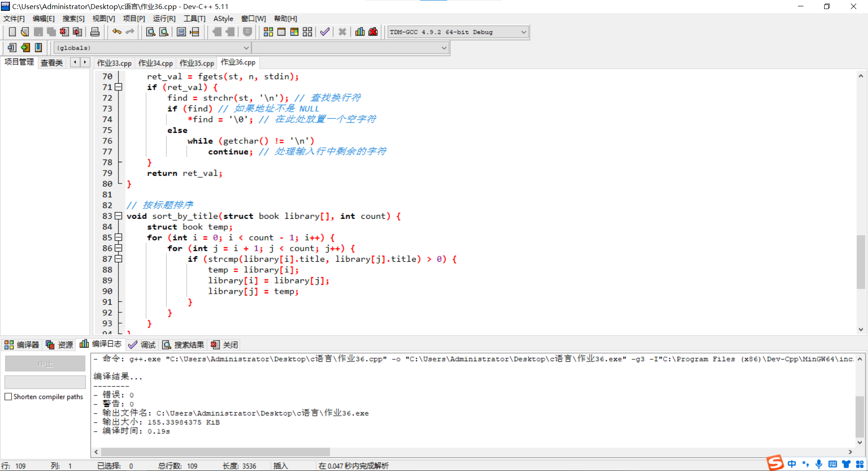Click the compile log horizontal scrollbar thumb
The height and width of the screenshot is (471, 868).
(x=215, y=452)
